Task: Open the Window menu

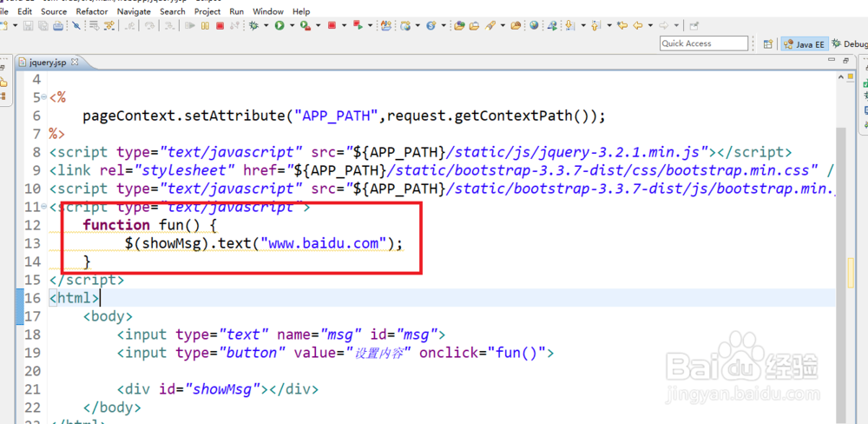Action: coord(268,11)
